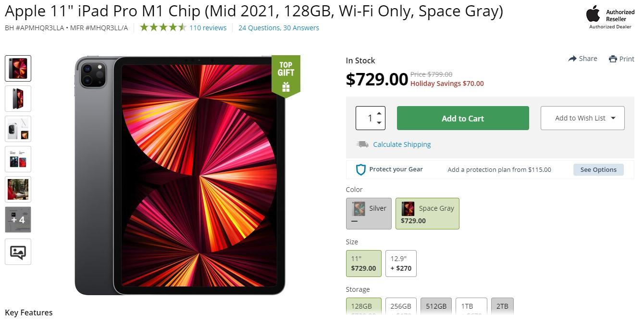Click the Share arrow icon
Image resolution: width=644 pixels, height=324 pixels.
coord(572,59)
